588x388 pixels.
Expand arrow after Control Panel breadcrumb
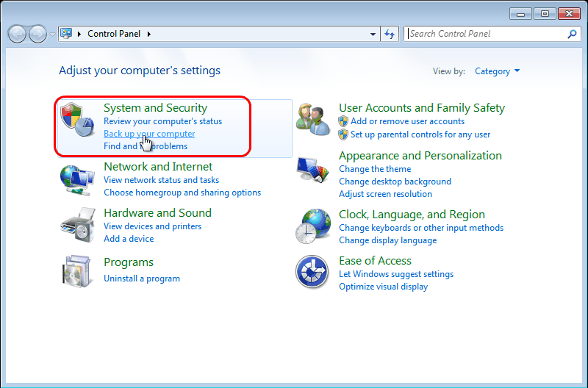click(x=149, y=34)
